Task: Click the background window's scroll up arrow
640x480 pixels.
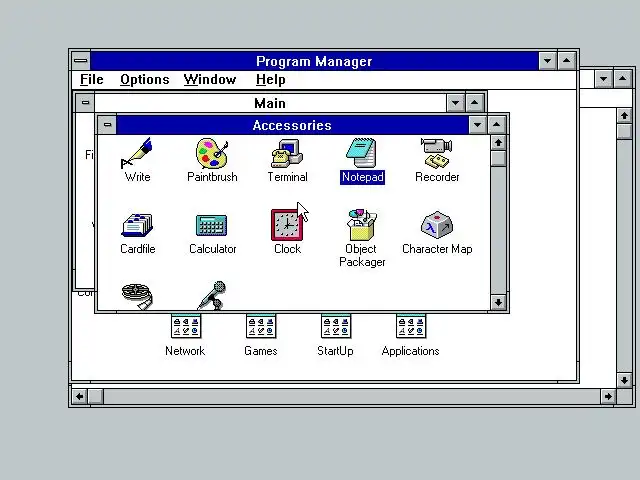Action: coord(624,116)
